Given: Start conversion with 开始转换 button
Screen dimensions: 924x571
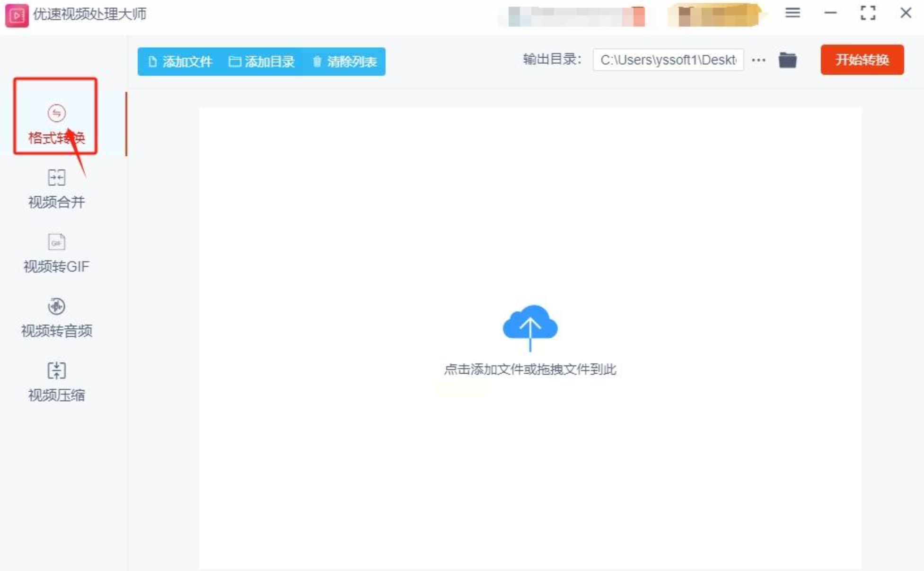Looking at the screenshot, I should [862, 60].
